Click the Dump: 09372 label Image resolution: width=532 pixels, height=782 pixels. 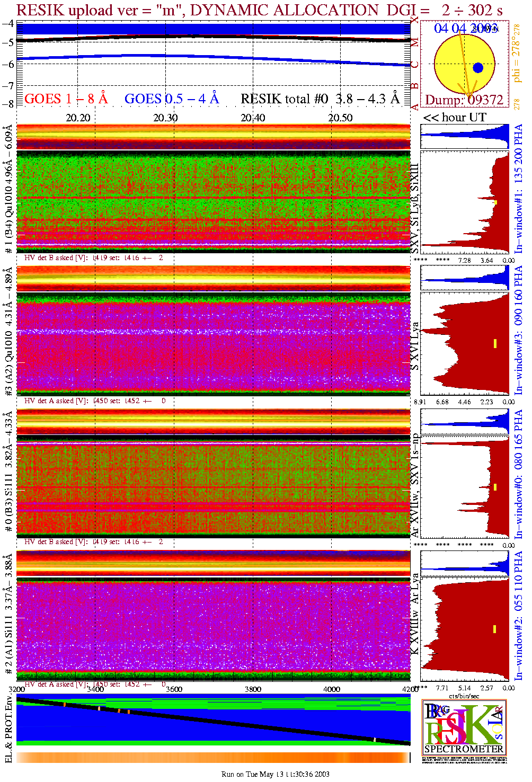(464, 100)
